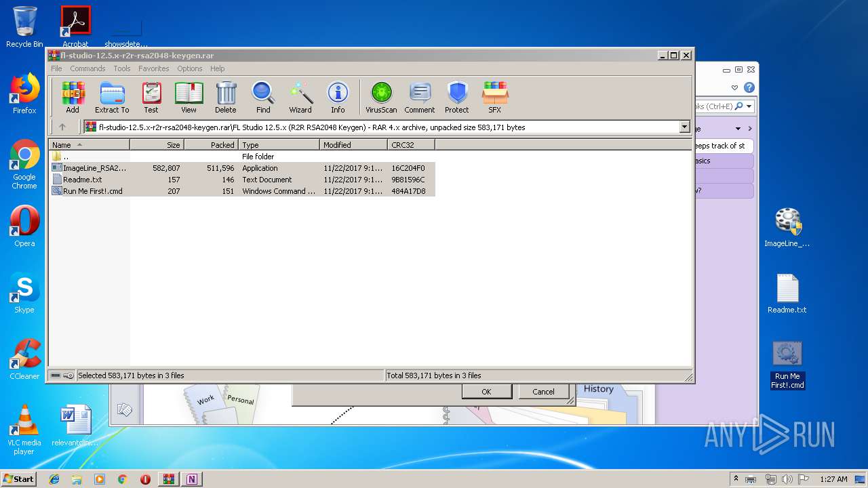Click the Skype desktop shortcut
The image size is (868, 488).
pos(24,293)
